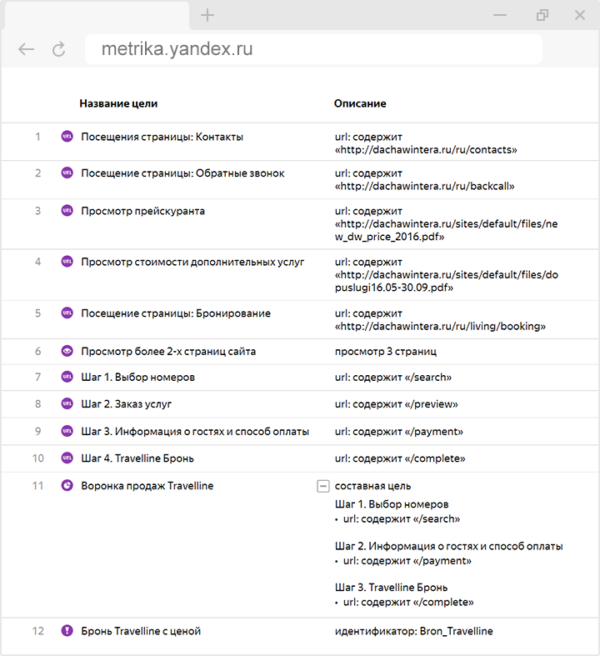Open goal Шаг 3. Информация о гостях
The width and height of the screenshot is (600, 656).
tap(194, 431)
